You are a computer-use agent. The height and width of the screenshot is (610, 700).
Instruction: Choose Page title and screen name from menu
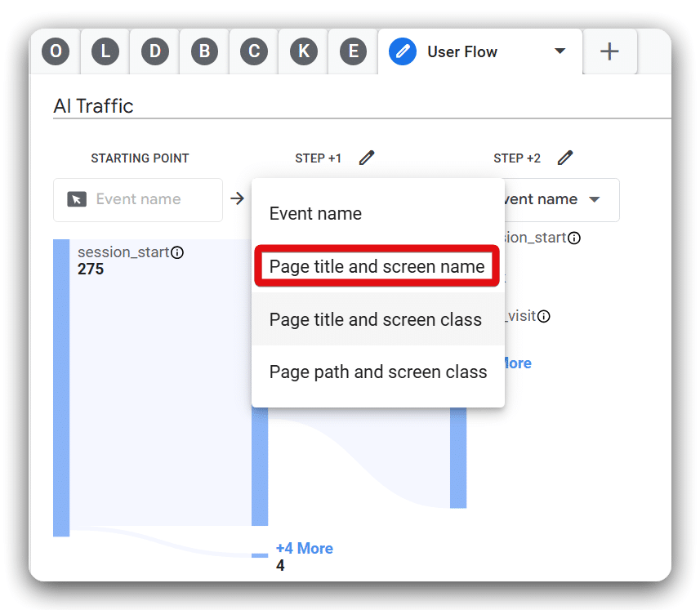[x=377, y=266]
